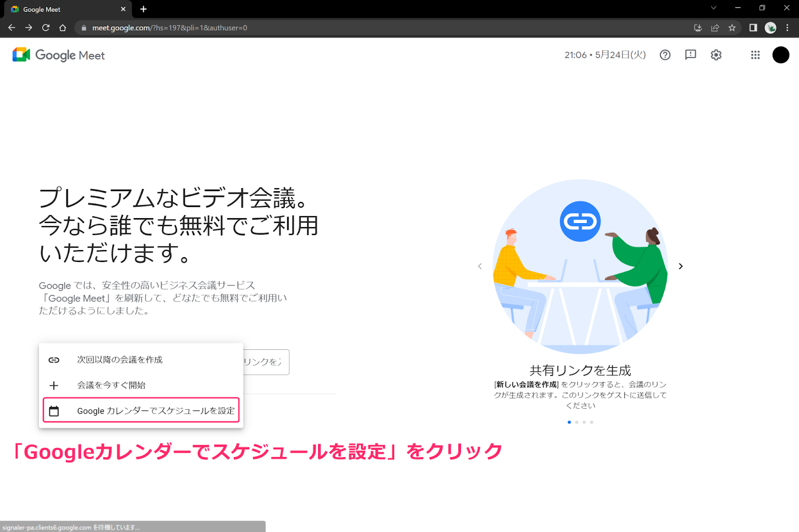Select 次回以降の会議を作成 menu item
Image resolution: width=799 pixels, height=532 pixels.
141,360
